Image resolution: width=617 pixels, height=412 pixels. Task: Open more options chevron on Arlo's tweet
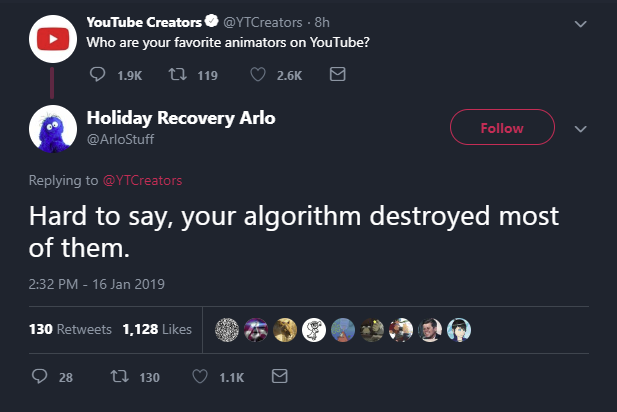tap(580, 128)
